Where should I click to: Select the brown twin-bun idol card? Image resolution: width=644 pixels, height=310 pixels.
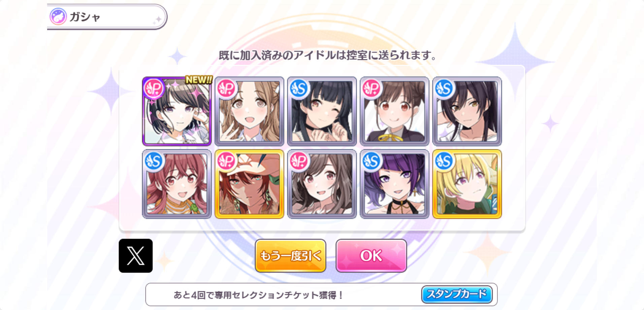pos(394,111)
